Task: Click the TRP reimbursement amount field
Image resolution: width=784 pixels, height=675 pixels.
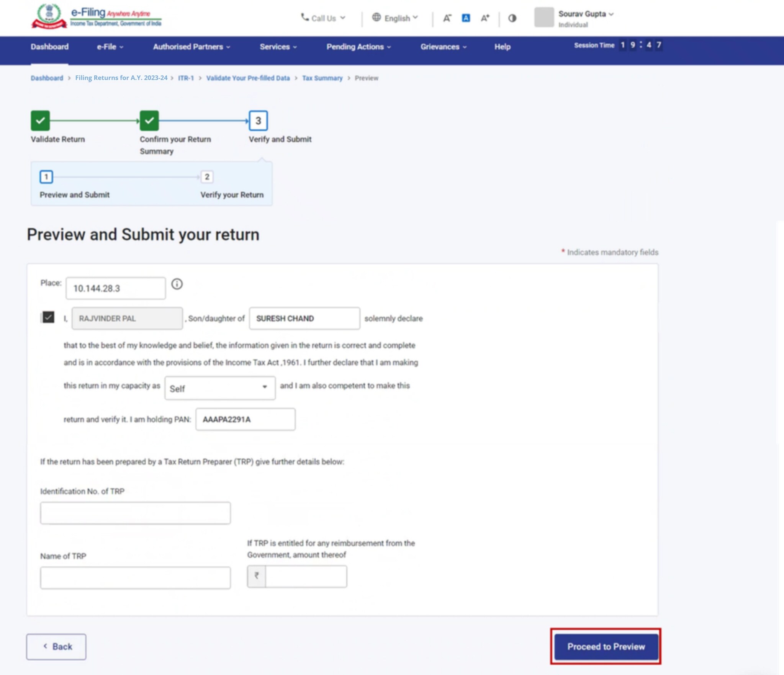Action: [305, 576]
